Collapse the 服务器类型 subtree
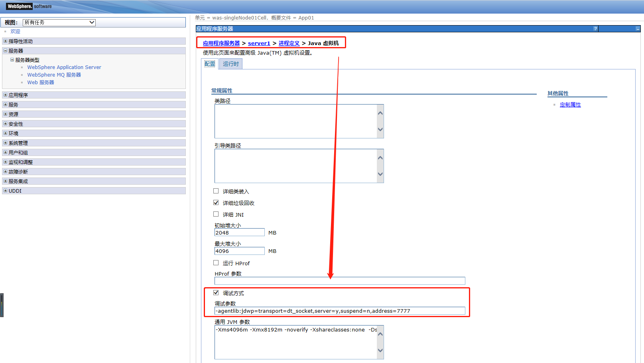The height and width of the screenshot is (363, 644). pos(12,60)
